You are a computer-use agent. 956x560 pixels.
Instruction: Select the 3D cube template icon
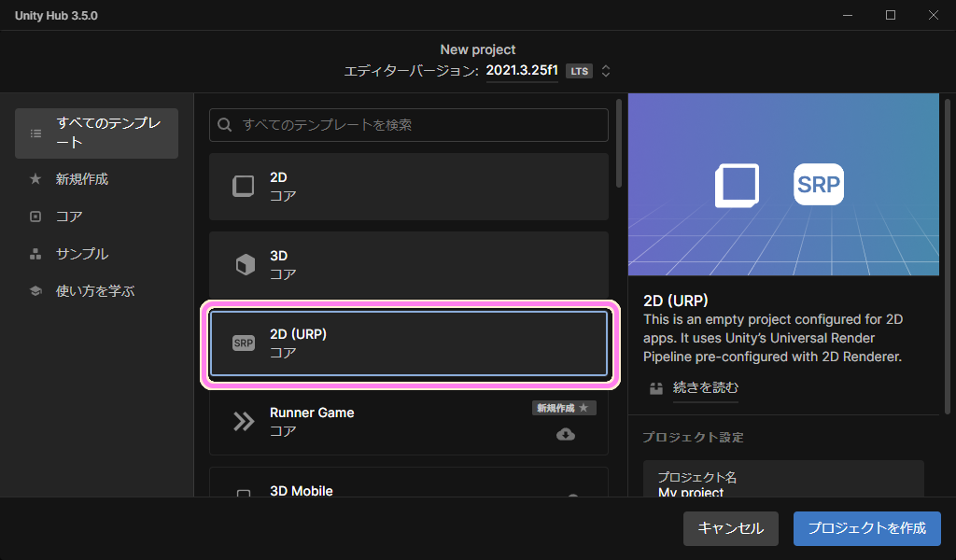(x=243, y=264)
